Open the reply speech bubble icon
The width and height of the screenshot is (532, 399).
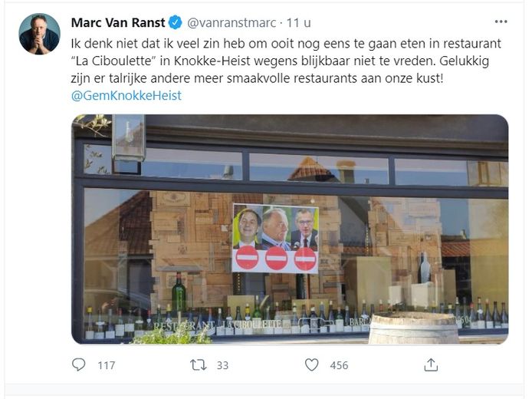click(x=79, y=365)
